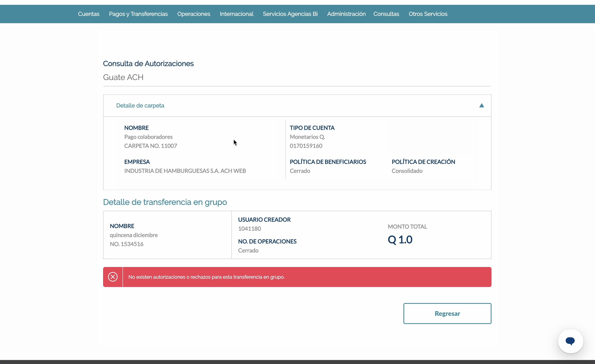The image size is (595, 364).
Task: Click the error X circle icon
Action: 113,277
